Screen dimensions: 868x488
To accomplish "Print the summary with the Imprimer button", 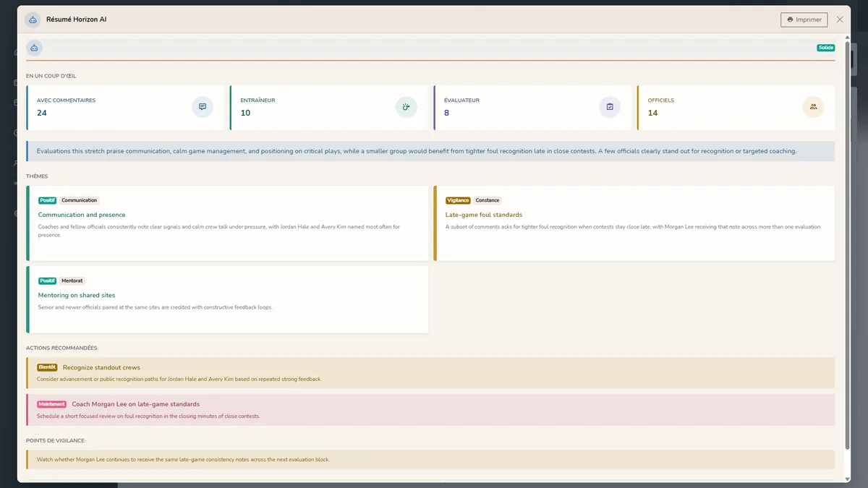I will pos(804,20).
